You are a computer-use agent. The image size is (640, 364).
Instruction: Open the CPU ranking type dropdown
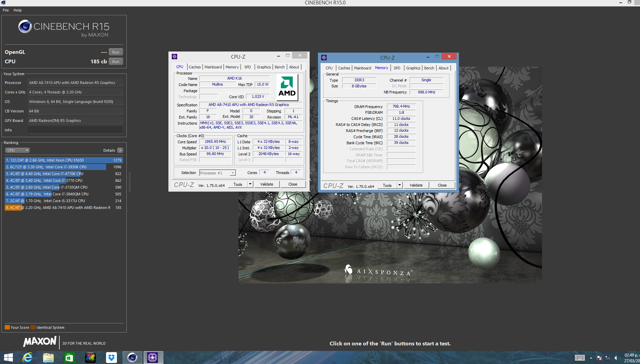tap(18, 150)
